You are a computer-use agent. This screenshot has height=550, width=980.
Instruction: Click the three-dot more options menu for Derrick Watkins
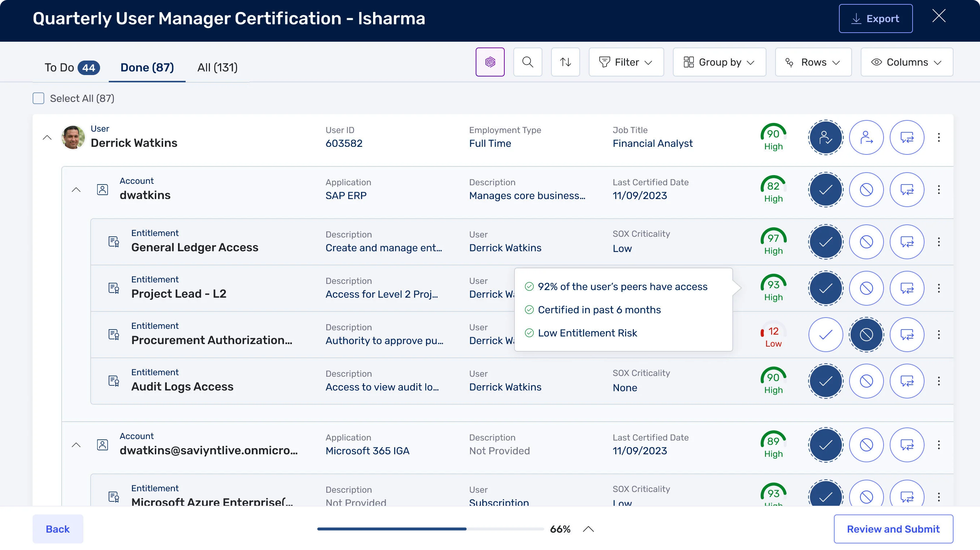(x=939, y=137)
